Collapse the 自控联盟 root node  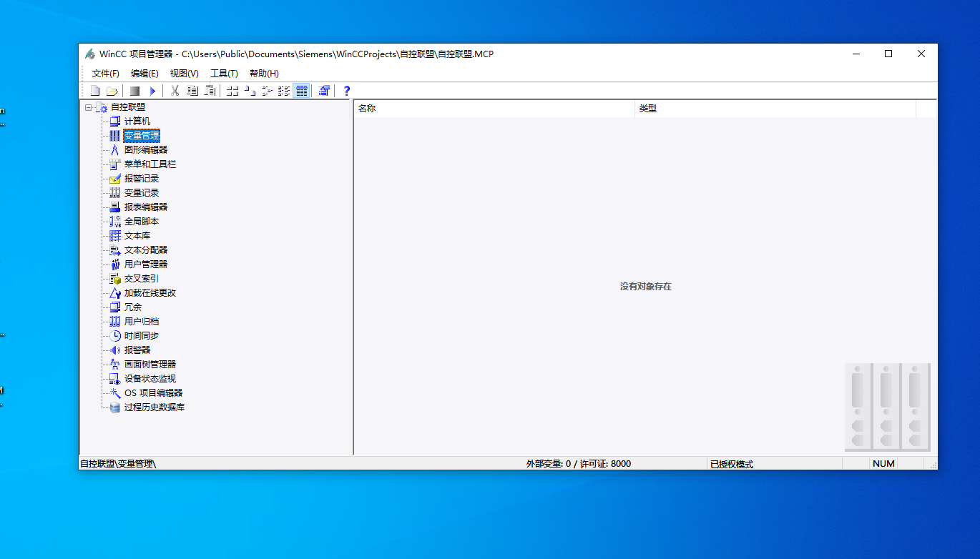[89, 107]
